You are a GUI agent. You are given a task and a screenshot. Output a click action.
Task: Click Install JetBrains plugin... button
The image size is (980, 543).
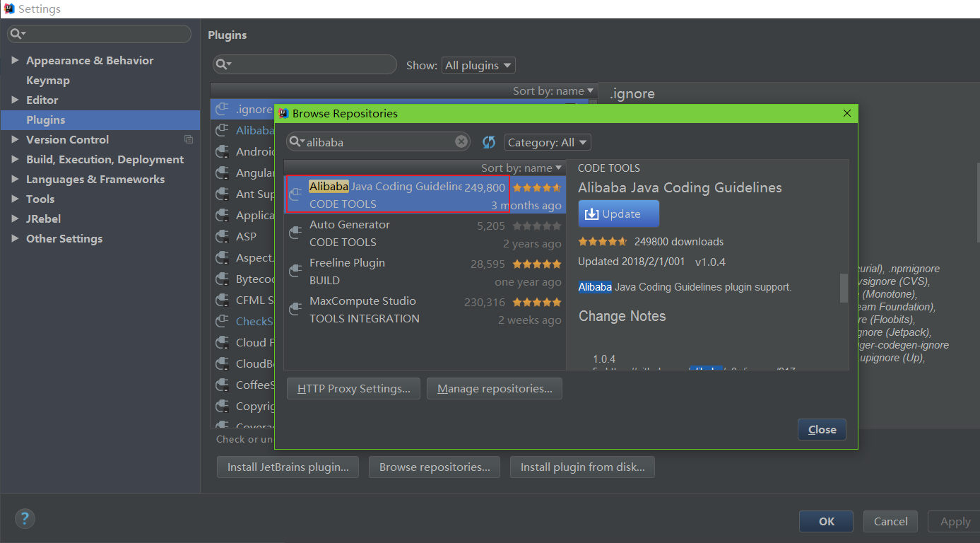pyautogui.click(x=288, y=467)
